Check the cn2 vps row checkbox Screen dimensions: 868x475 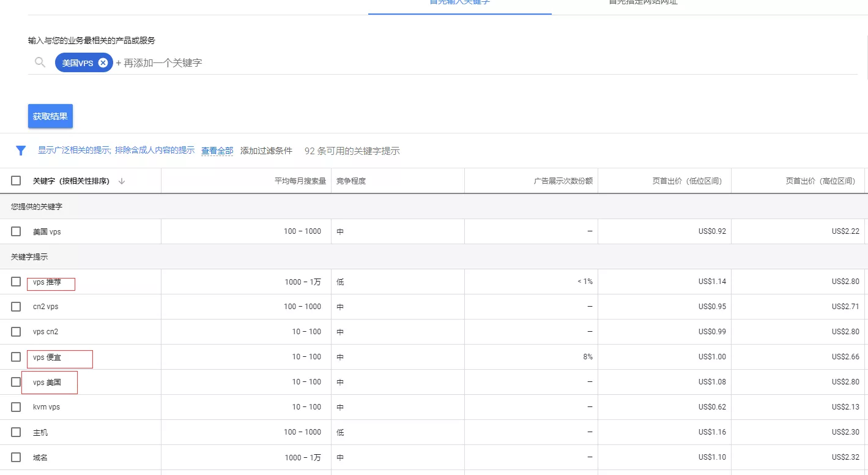click(x=16, y=307)
